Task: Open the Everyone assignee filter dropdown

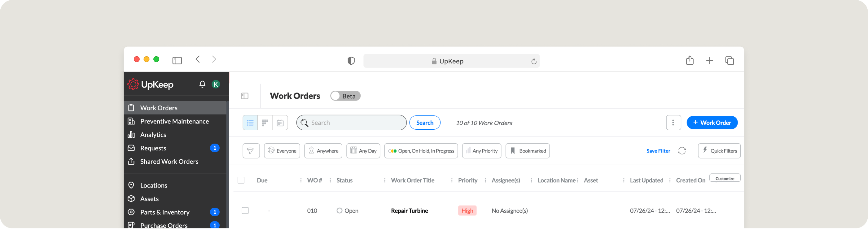Action: [x=282, y=151]
